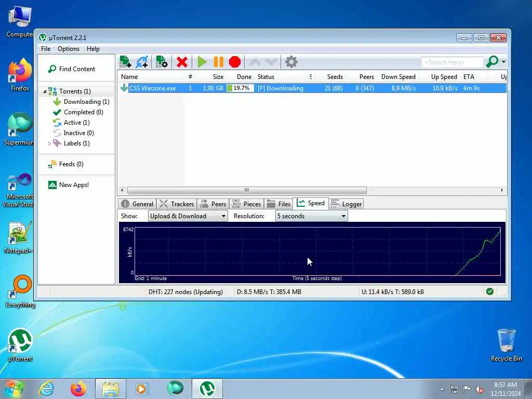This screenshot has width=532, height=399.
Task: Switch to the Pieces tab
Action: [x=246, y=204]
